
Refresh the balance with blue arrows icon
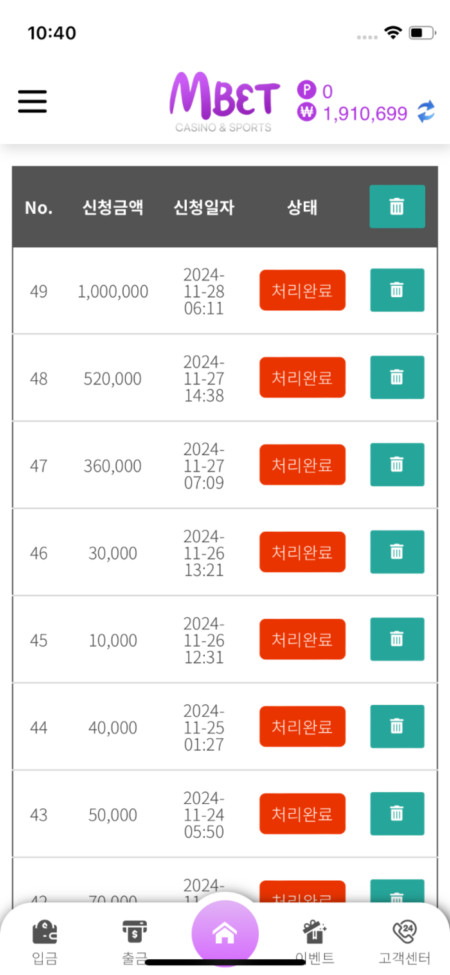click(426, 113)
